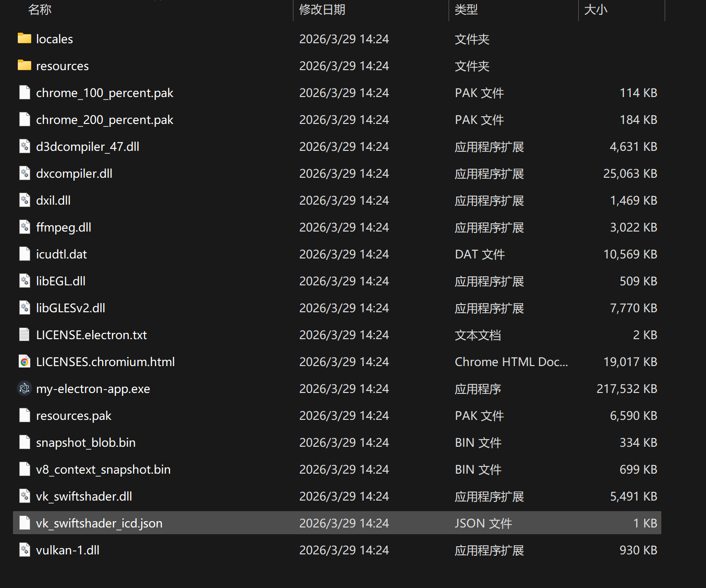Click the dxcompiler.dll file icon
This screenshot has width=706, height=588.
[x=24, y=173]
